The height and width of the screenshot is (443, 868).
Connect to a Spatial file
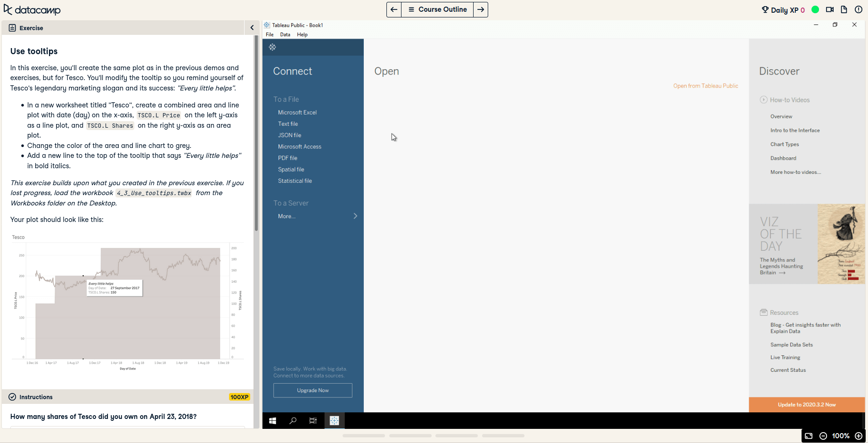[291, 169]
